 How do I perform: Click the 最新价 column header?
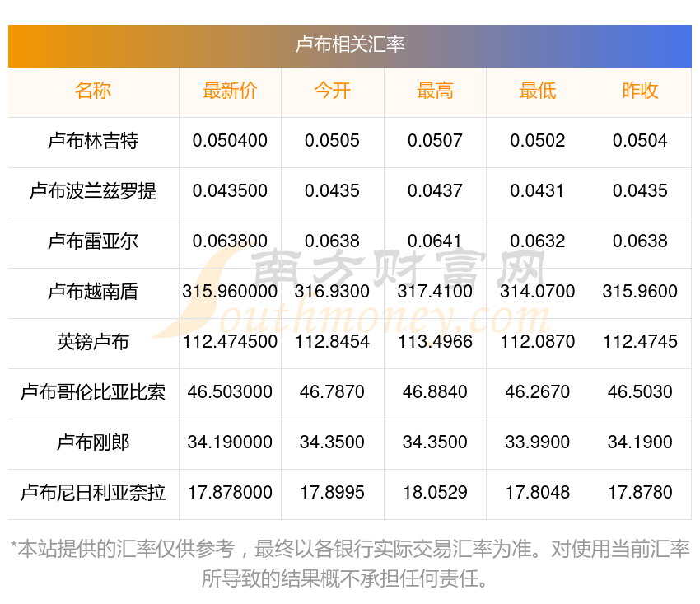tap(230, 91)
